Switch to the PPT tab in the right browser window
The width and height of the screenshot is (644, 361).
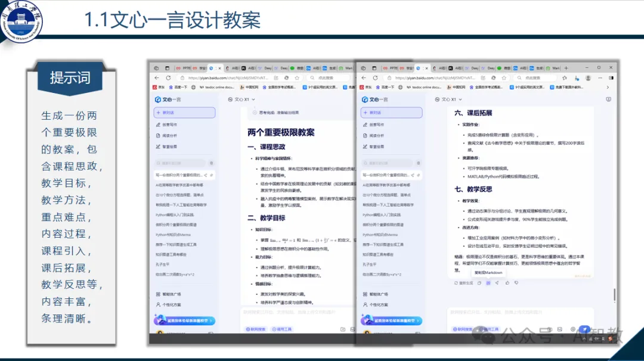(x=390, y=68)
